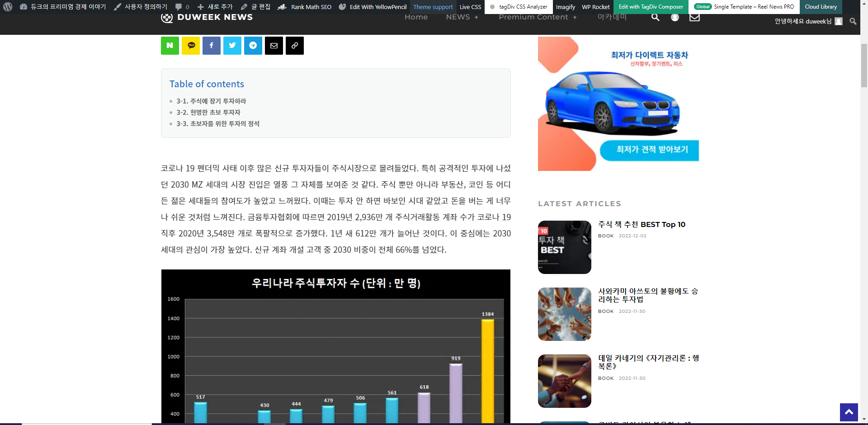Share the article on Facebook
The width and height of the screenshot is (868, 425).
pos(212,46)
